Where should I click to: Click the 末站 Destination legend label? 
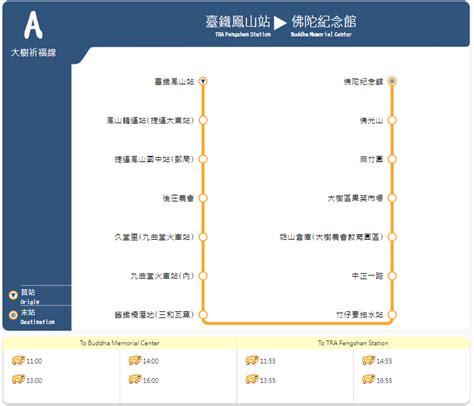coord(38,317)
